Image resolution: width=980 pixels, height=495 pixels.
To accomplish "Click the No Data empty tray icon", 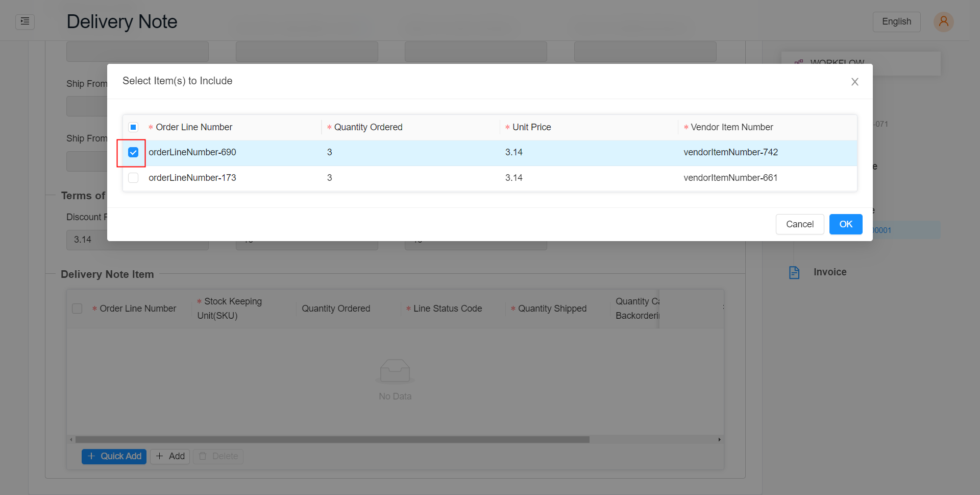I will [x=395, y=371].
